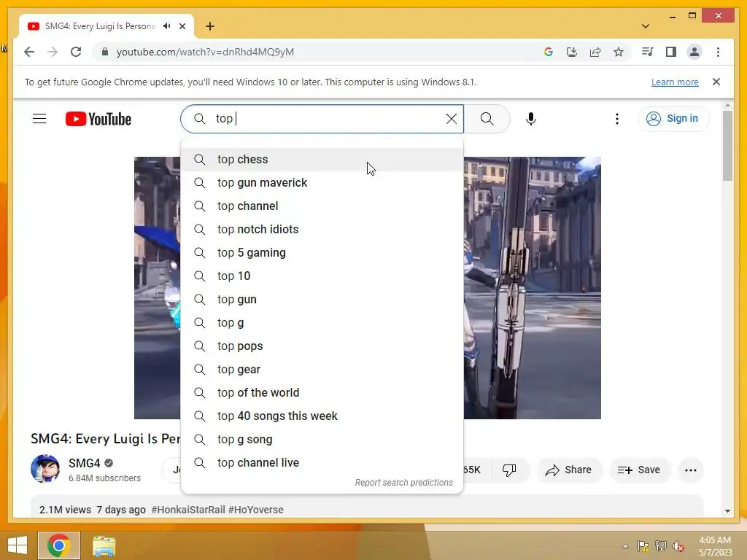Show hidden tray icons arrow
The width and height of the screenshot is (747, 560).
point(625,546)
